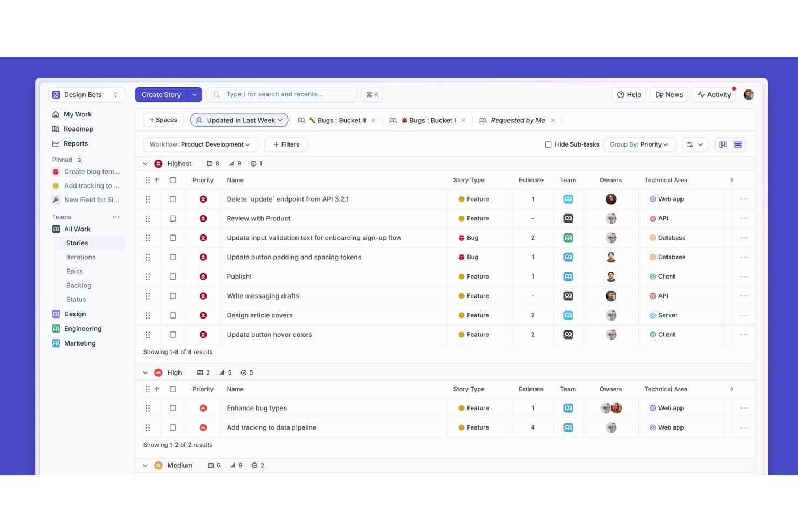Select all stories in the Highest group
798x532 pixels.
(x=173, y=180)
